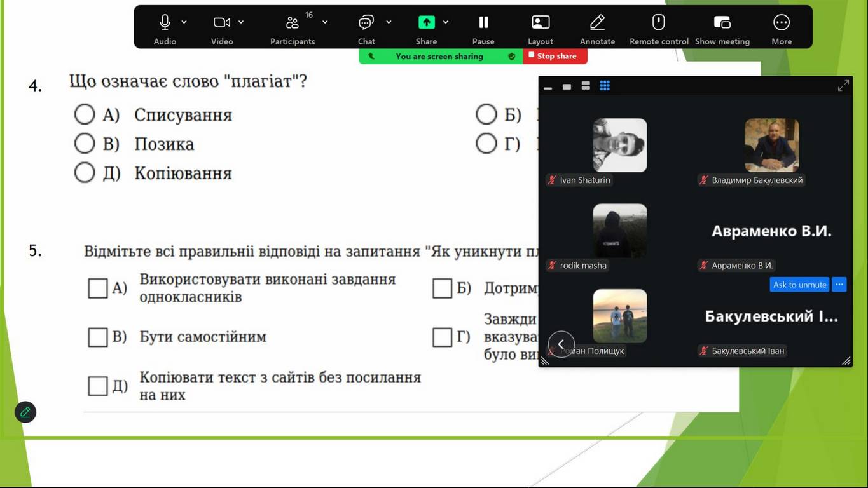The height and width of the screenshot is (488, 868).
Task: Select radio option Д) Копіювання
Action: 85,173
